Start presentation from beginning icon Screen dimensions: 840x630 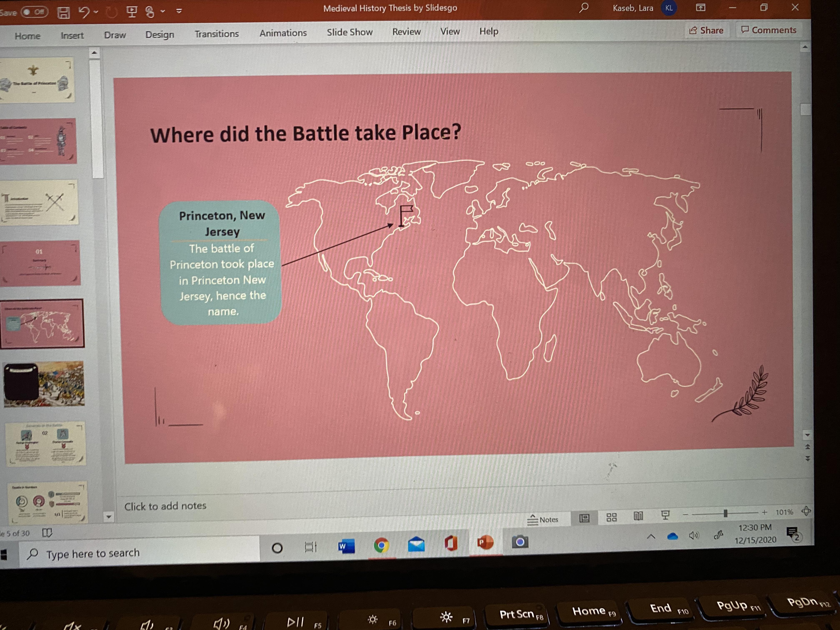click(x=131, y=11)
